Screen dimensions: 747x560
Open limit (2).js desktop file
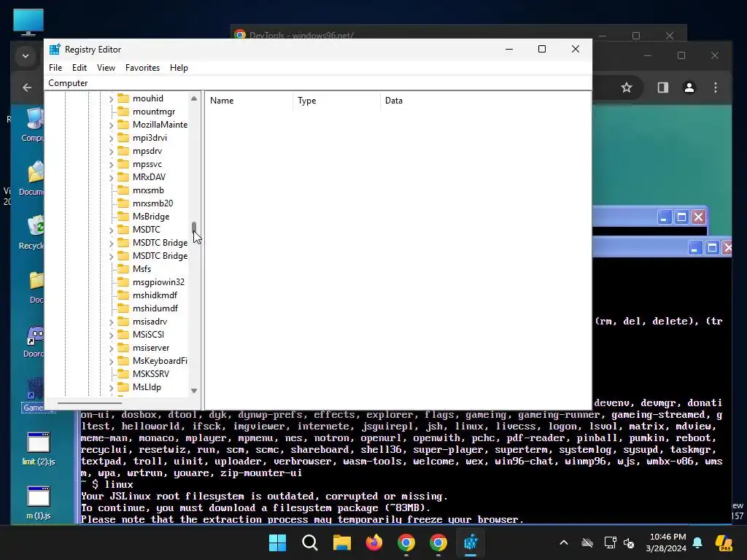pyautogui.click(x=39, y=448)
